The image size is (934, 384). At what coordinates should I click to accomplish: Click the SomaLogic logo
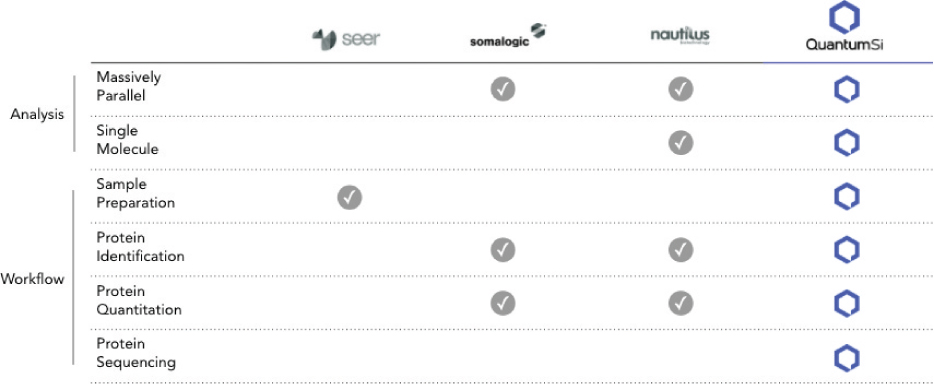pos(508,36)
